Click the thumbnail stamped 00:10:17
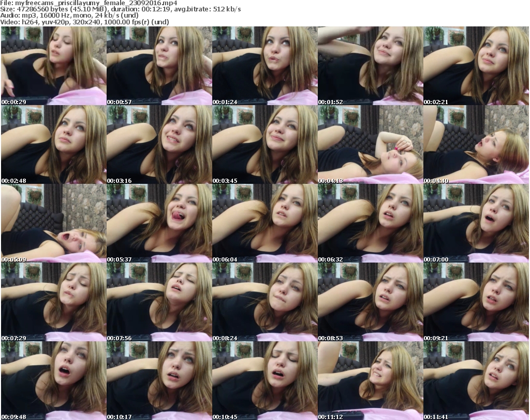 (159, 381)
